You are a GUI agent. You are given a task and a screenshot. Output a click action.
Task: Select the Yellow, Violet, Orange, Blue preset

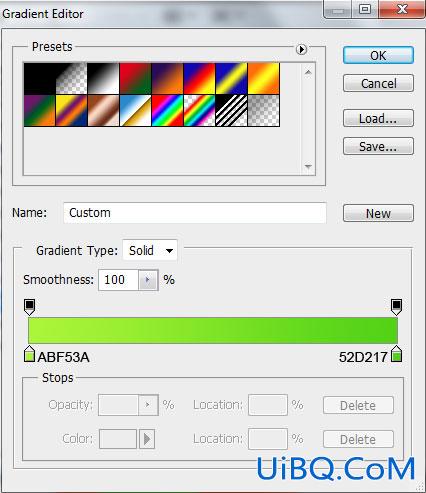[x=71, y=111]
